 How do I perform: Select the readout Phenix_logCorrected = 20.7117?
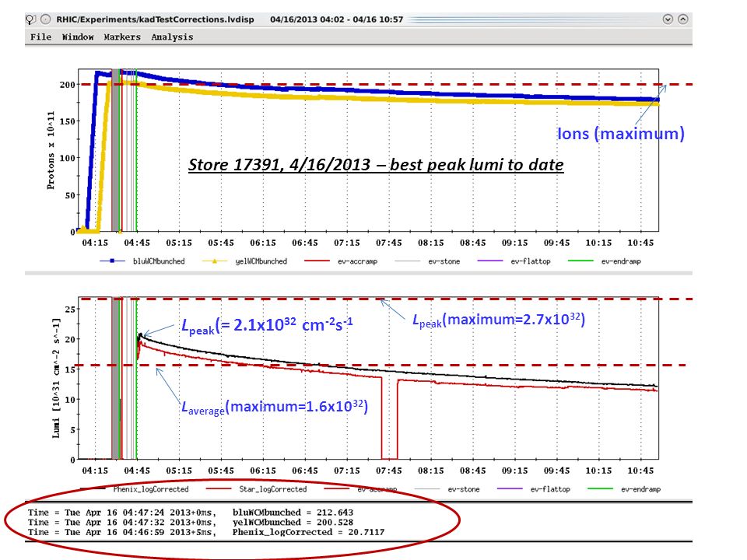coord(308,532)
